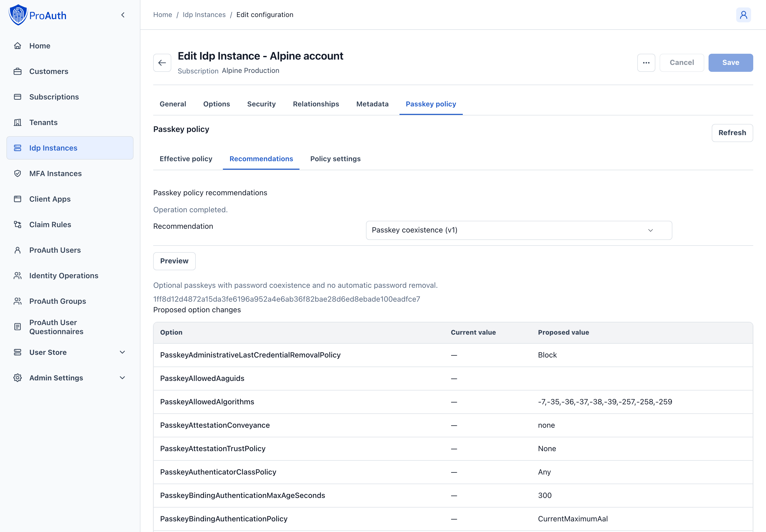Go back using the arrow button
This screenshot has height=532, width=766.
[x=162, y=63]
